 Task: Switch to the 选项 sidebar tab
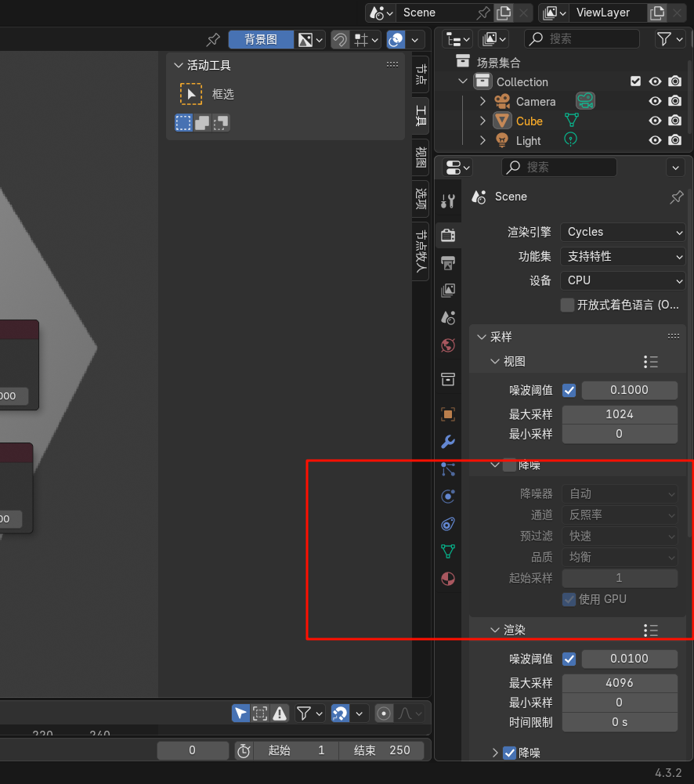click(x=421, y=199)
